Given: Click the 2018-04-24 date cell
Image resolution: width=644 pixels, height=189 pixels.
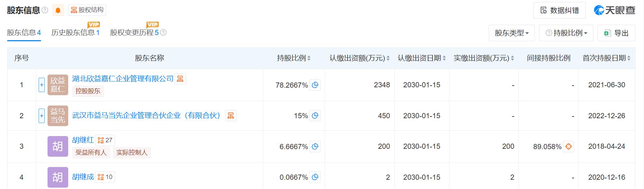Looking at the screenshot, I should click(606, 146).
